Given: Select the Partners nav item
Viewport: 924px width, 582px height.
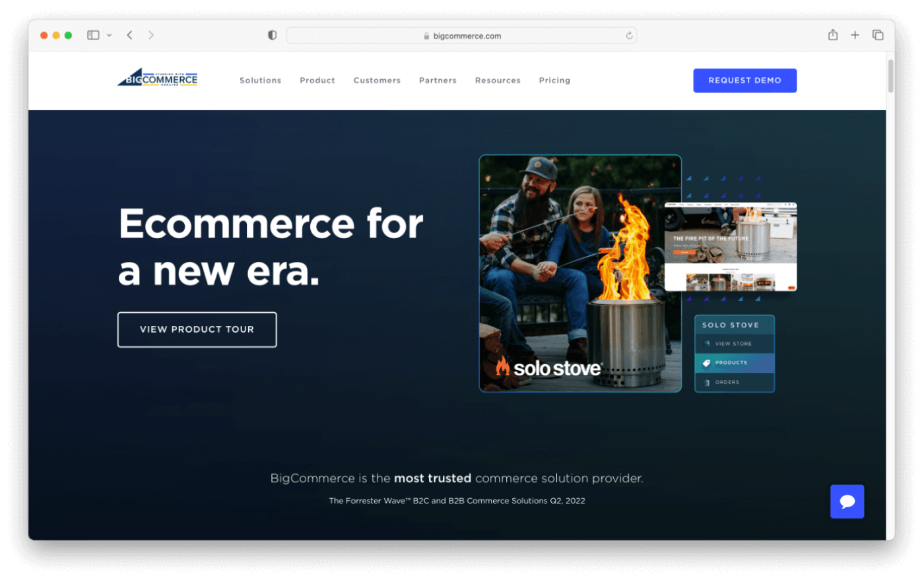Looking at the screenshot, I should pyautogui.click(x=438, y=81).
